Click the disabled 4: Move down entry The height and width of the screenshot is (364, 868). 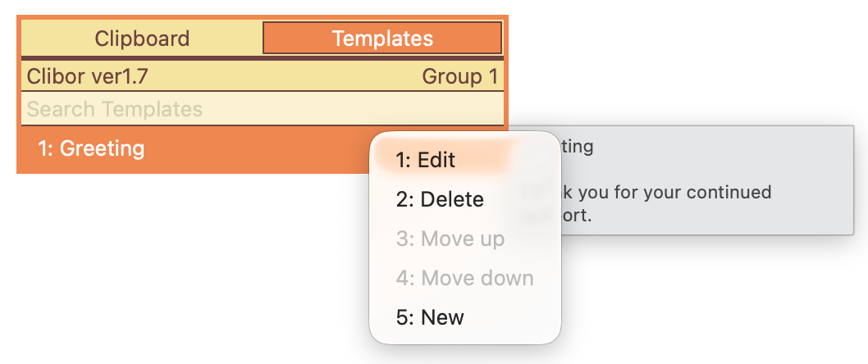tap(464, 278)
